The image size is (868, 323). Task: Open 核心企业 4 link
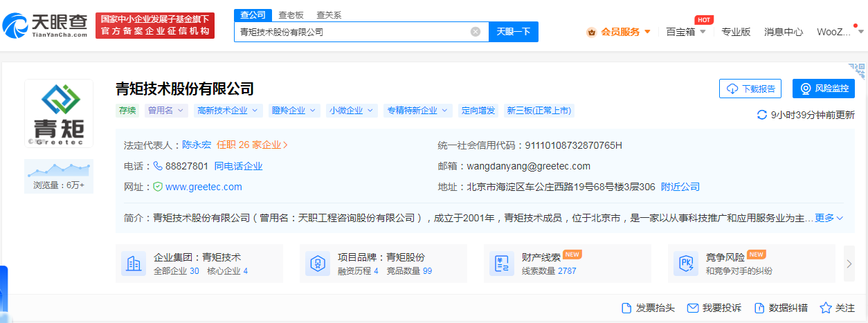[x=227, y=271]
